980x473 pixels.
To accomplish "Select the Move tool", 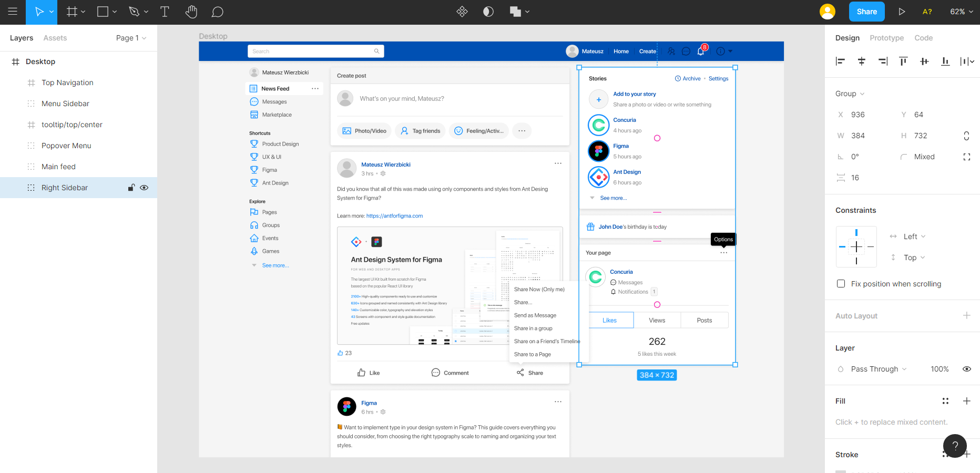I will coord(39,12).
